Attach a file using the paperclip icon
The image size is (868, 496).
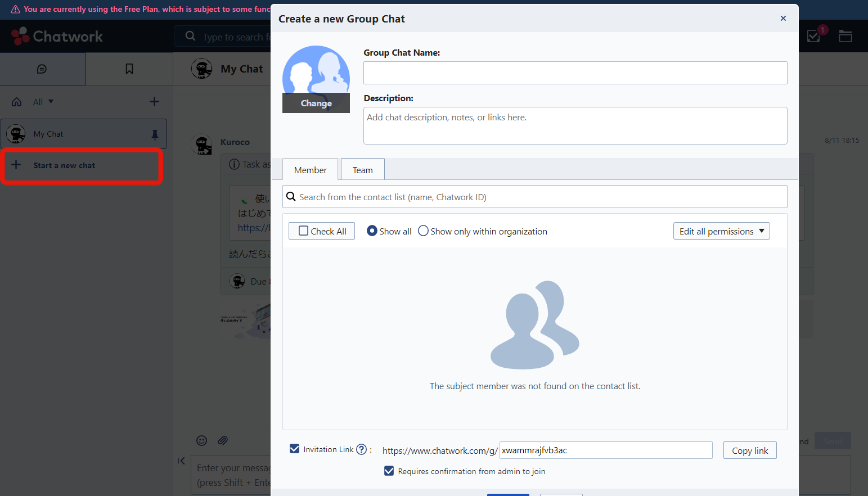(x=223, y=440)
